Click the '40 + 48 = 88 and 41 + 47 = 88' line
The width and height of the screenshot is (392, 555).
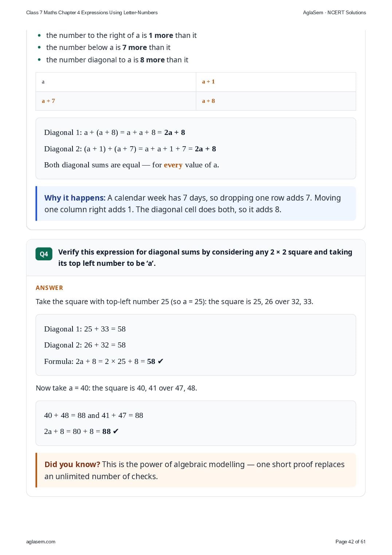click(x=94, y=415)
